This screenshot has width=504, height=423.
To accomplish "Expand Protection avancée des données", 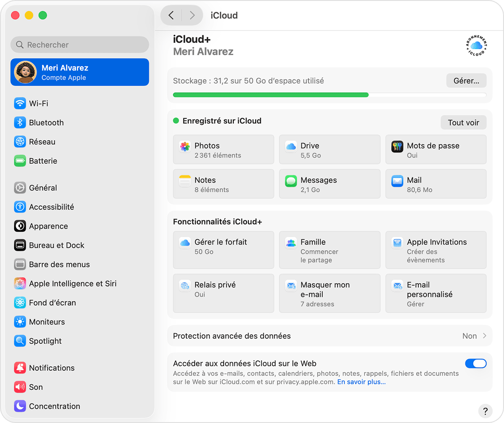I will pos(330,336).
